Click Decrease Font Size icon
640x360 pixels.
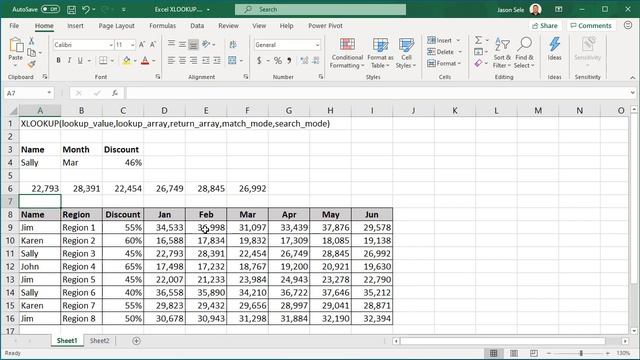(x=153, y=45)
